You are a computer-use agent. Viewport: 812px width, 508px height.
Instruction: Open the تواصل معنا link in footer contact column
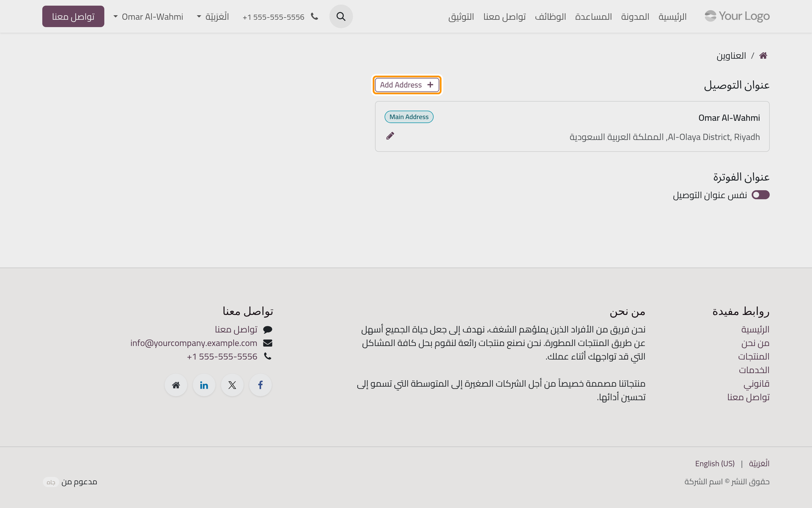(x=236, y=329)
